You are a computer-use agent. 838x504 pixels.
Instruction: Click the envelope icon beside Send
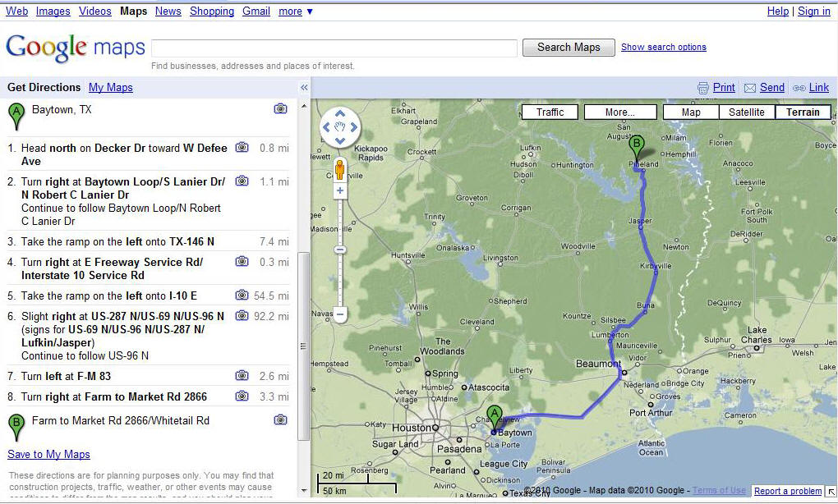tap(750, 88)
